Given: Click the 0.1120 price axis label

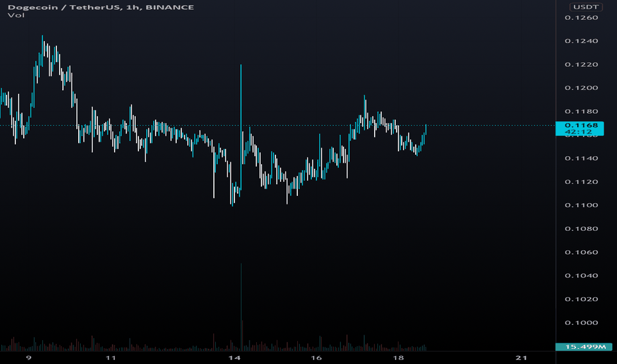Looking at the screenshot, I should (x=581, y=182).
